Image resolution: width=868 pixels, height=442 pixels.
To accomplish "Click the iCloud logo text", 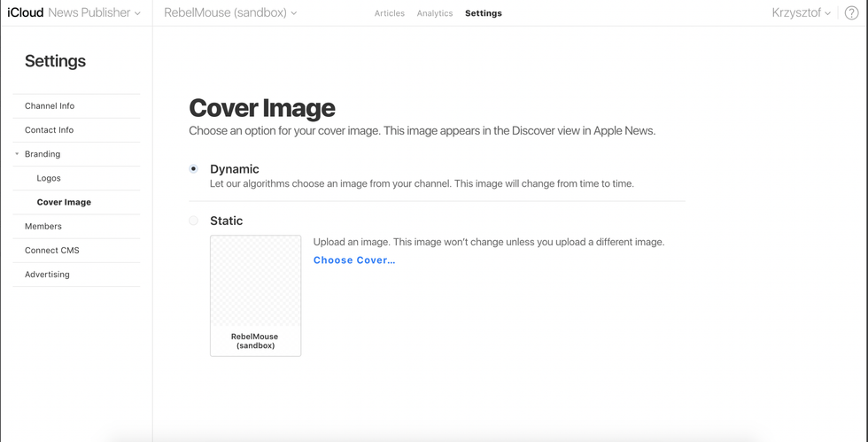I will [25, 13].
